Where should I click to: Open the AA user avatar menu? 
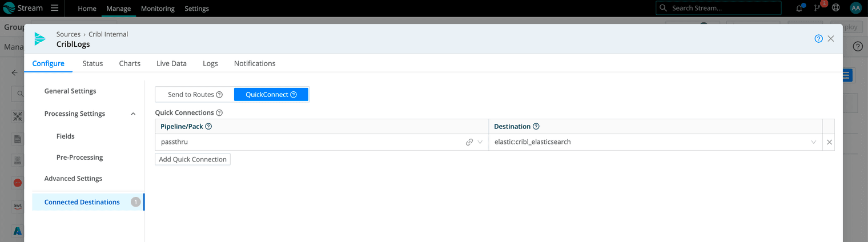tap(855, 8)
